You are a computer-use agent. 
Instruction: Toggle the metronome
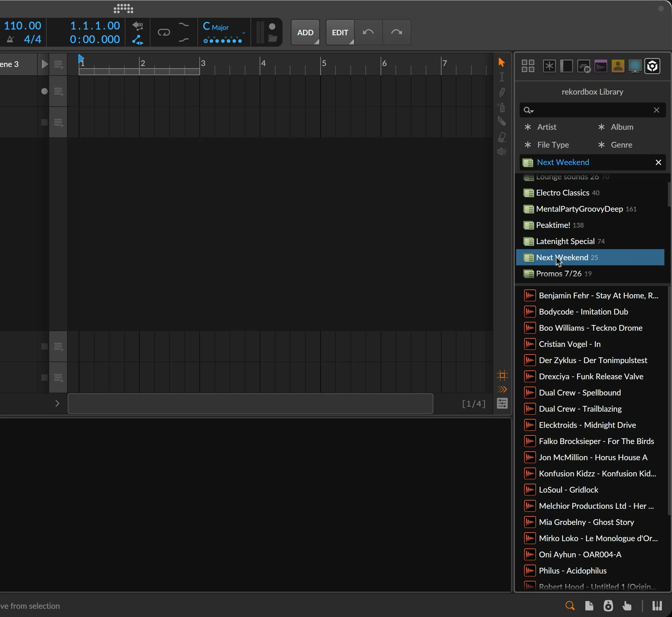(x=10, y=39)
